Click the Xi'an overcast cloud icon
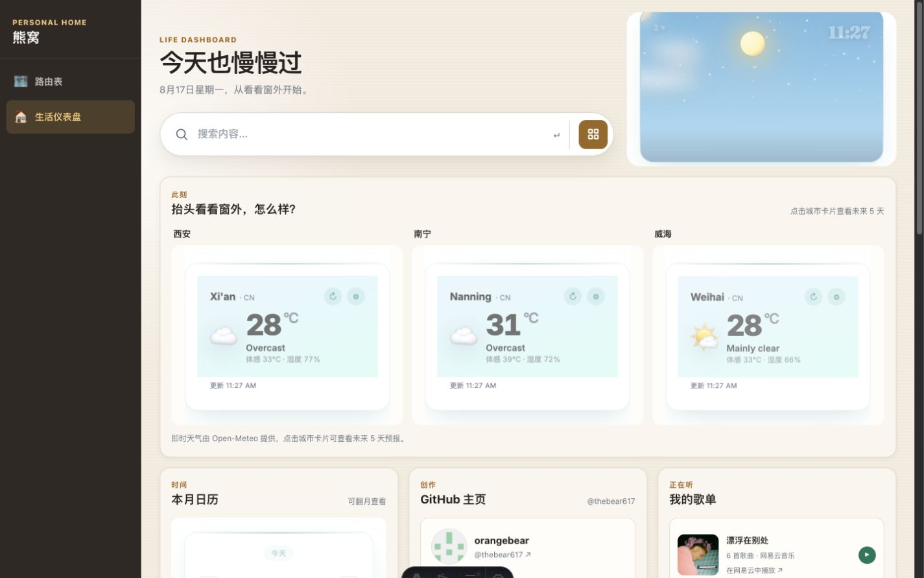 [224, 336]
